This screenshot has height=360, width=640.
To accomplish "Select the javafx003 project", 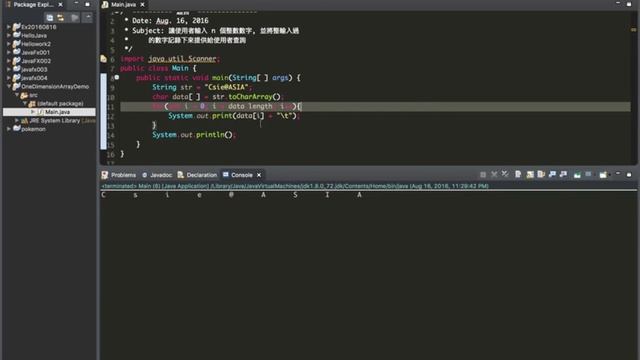I will click(34, 69).
